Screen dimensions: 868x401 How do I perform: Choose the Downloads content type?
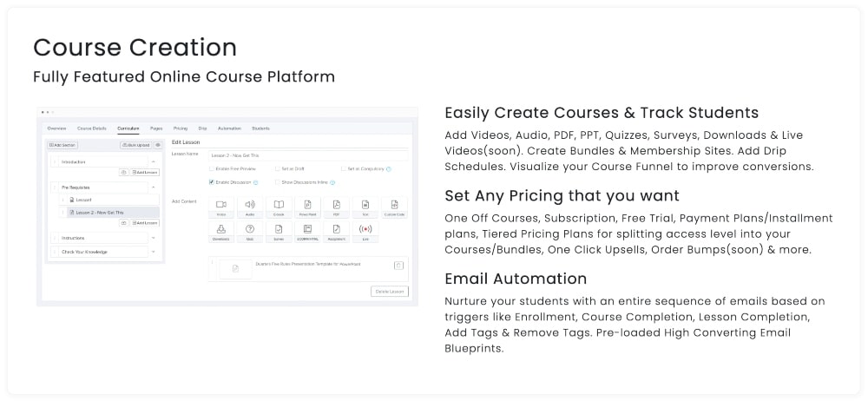[x=220, y=231]
